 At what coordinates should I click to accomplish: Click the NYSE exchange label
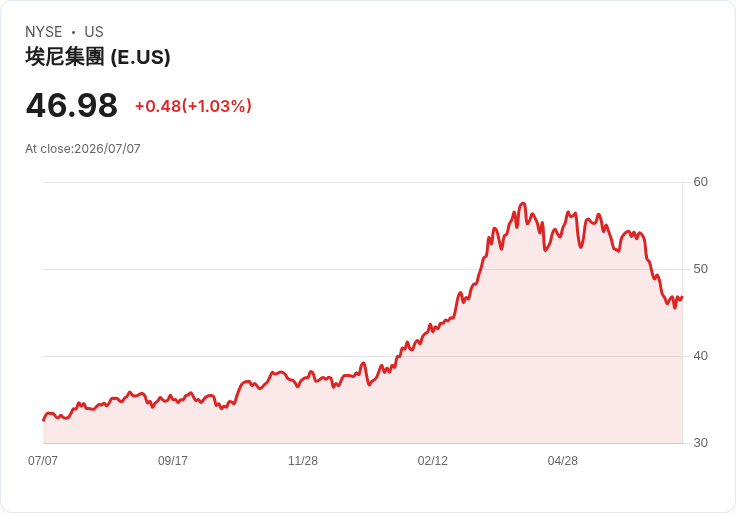(44, 32)
